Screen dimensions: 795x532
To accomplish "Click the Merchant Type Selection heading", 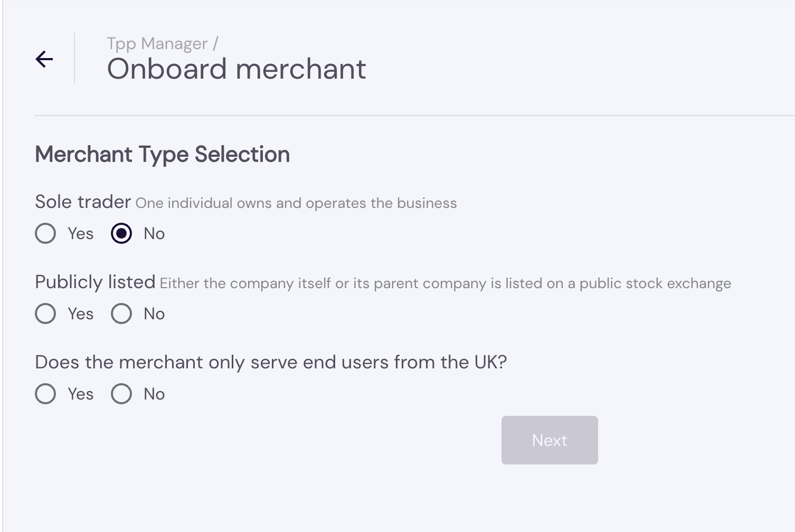I will point(162,154).
